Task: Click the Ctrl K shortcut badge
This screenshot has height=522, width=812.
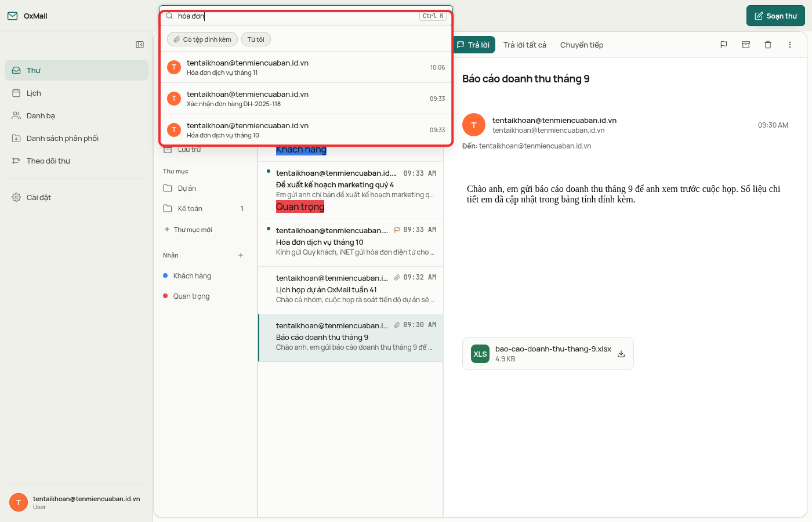Action: click(433, 16)
